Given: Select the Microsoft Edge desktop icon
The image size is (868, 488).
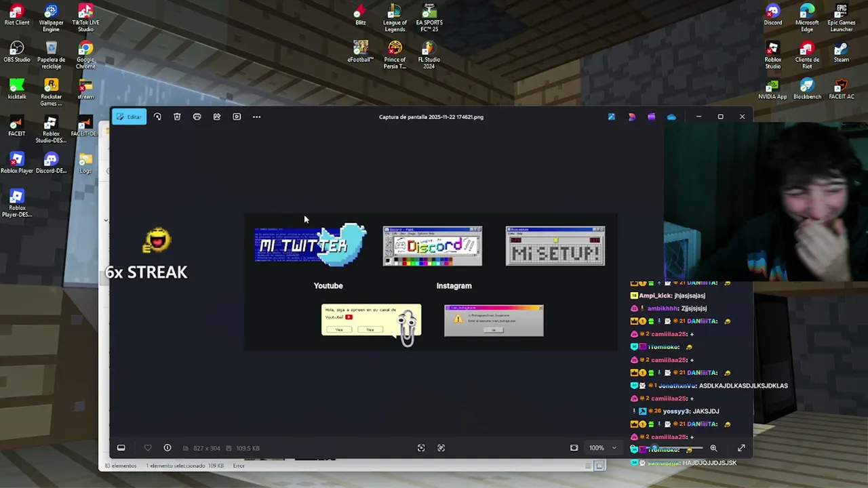Looking at the screenshot, I should (807, 18).
